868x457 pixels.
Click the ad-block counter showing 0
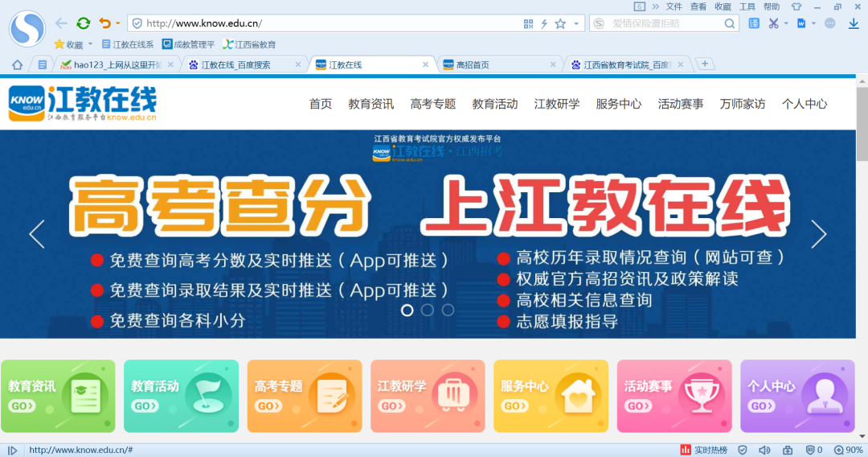click(813, 450)
